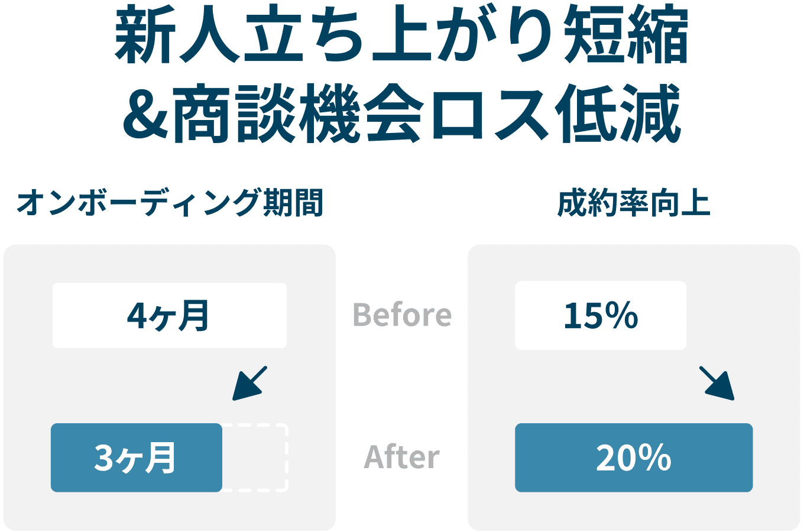Click empty gray area below the 20% bar

634,511
